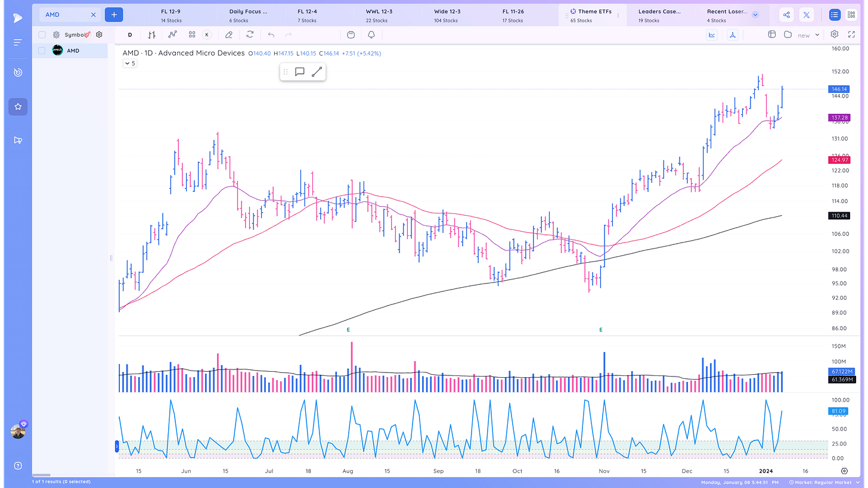The width and height of the screenshot is (868, 488).
Task: Open the D timeframe selector
Action: click(130, 35)
